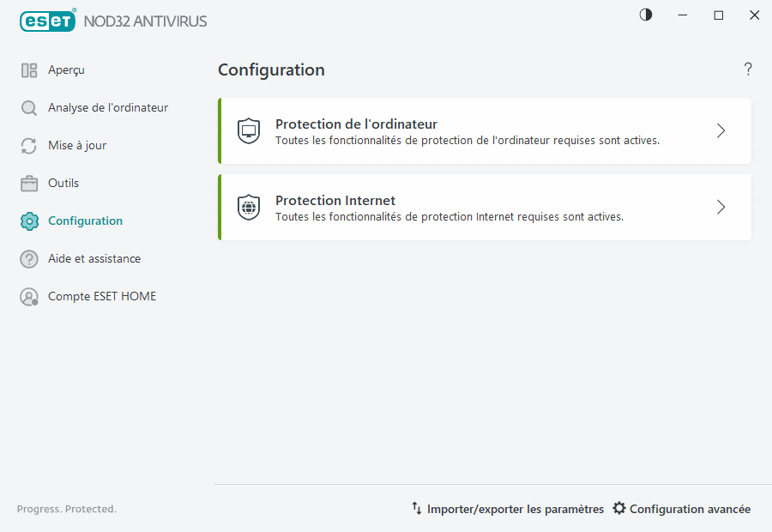
Task: Click the Compte ESET HOME account icon
Action: pyautogui.click(x=29, y=296)
